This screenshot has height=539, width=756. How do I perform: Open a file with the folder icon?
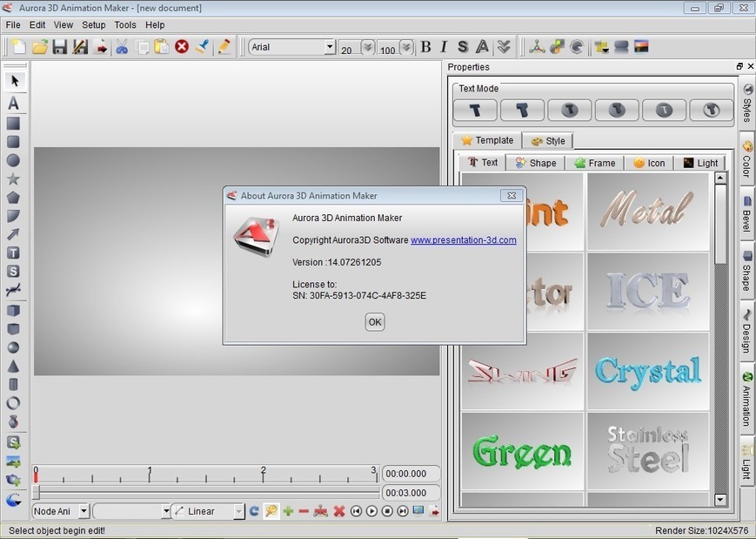(39, 47)
